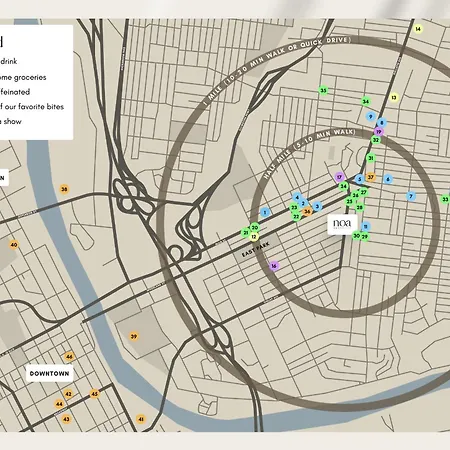This screenshot has width=450, height=450.
Task: Select blue marker number 1
Action: 265,212
